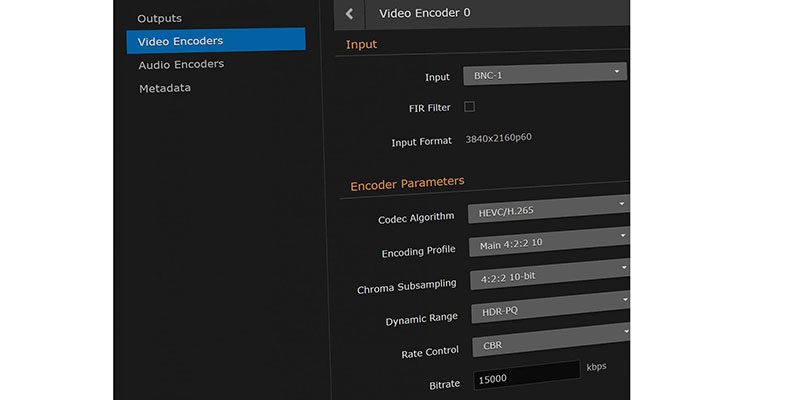Click the Encoder Parameters section heading
800x400 pixels.
pyautogui.click(x=407, y=183)
